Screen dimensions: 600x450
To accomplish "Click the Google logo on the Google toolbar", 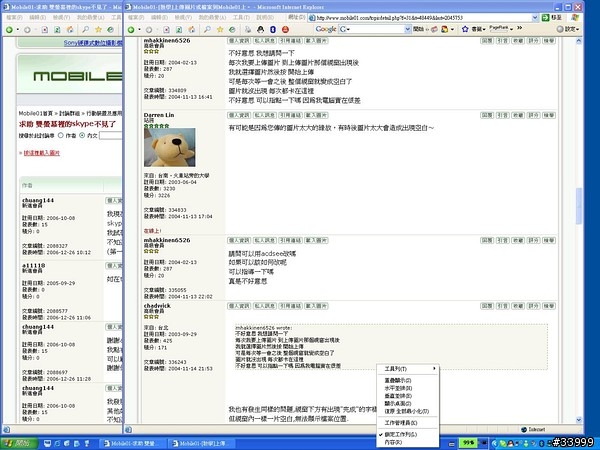I will tap(326, 29).
